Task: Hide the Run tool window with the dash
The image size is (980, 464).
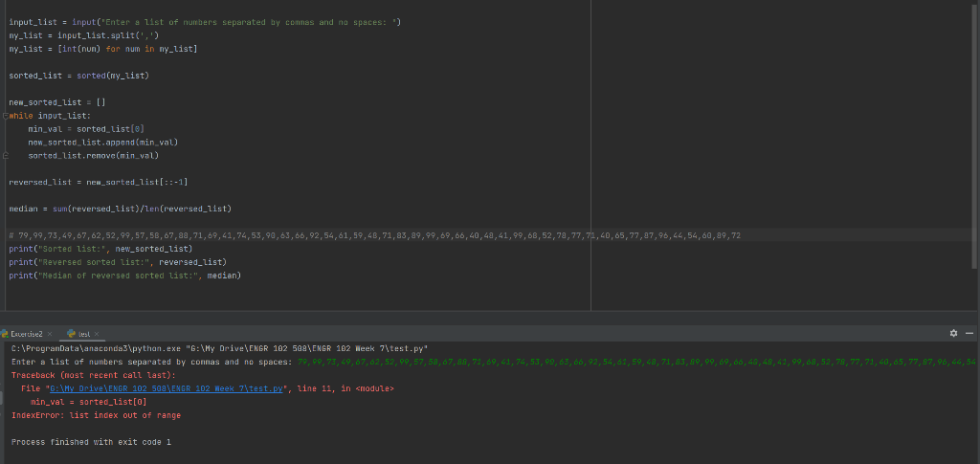Action: 969,334
